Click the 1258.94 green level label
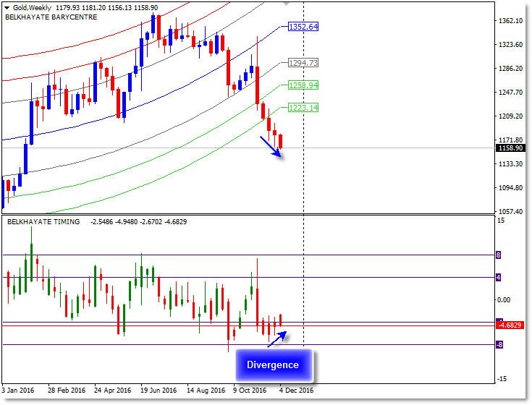The height and width of the screenshot is (405, 532). [303, 85]
